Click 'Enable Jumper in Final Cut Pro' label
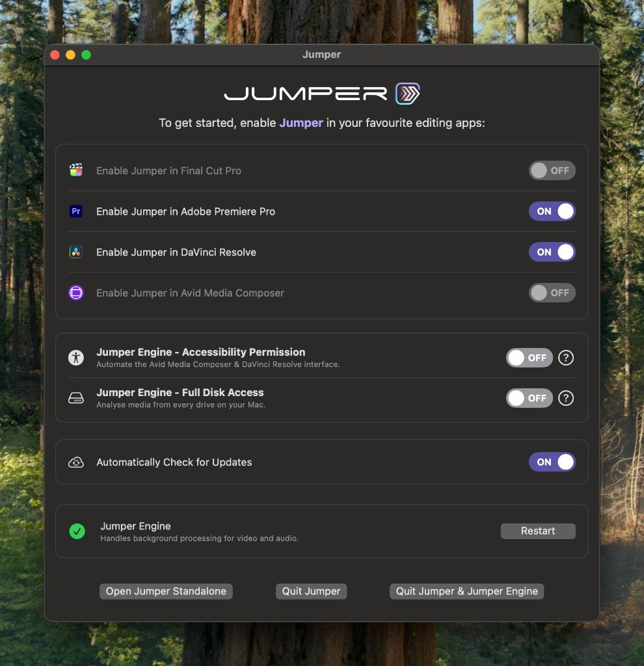 point(168,171)
